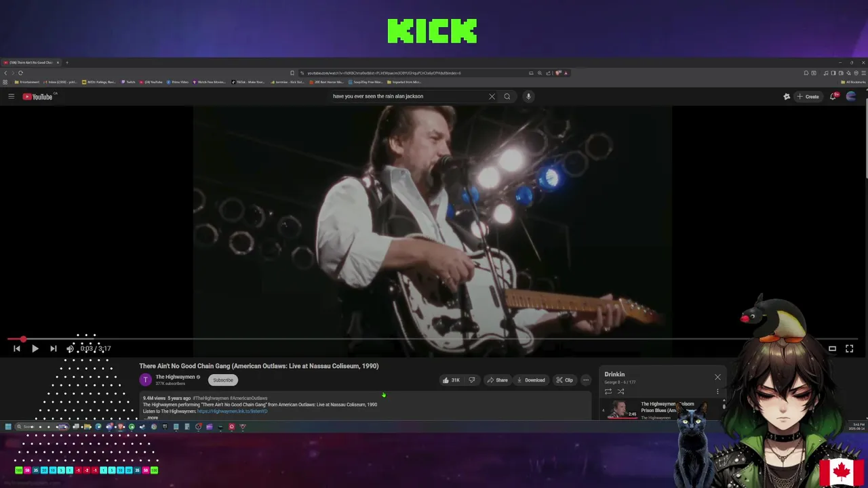Mute the video volume
Viewport: 868px width, 488px height.
[70, 348]
